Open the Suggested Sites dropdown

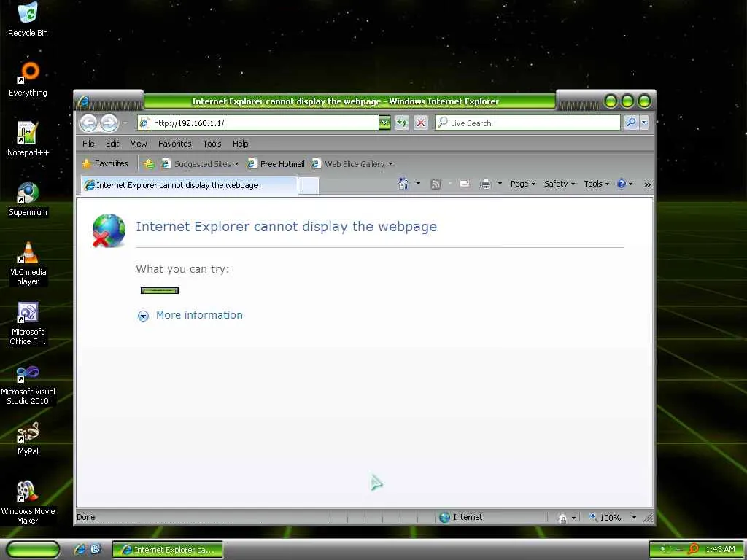point(200,164)
